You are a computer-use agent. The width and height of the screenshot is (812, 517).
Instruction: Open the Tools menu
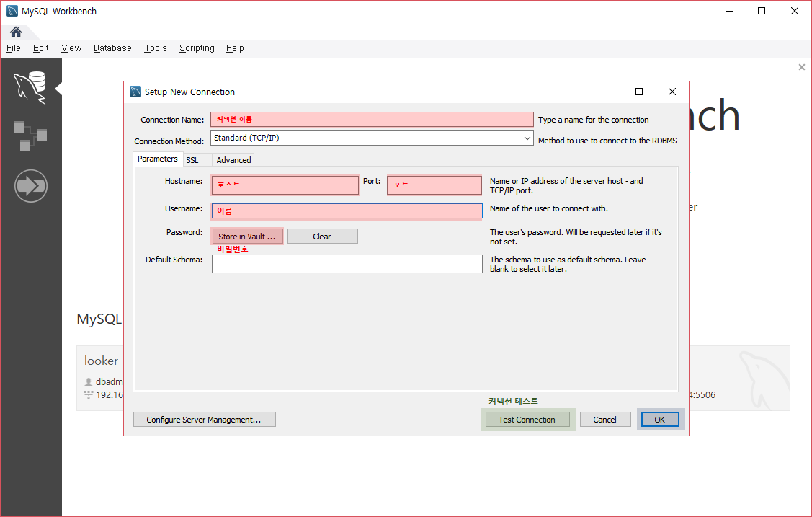pyautogui.click(x=156, y=48)
